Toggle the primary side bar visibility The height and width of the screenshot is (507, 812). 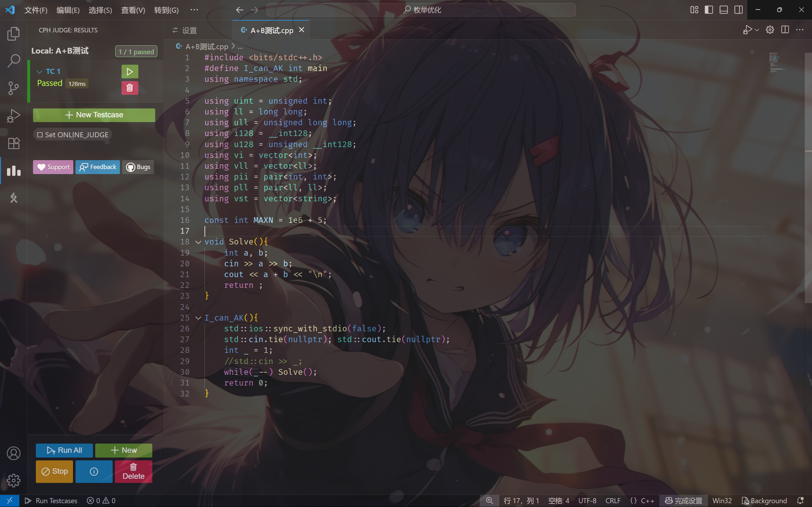(x=709, y=10)
